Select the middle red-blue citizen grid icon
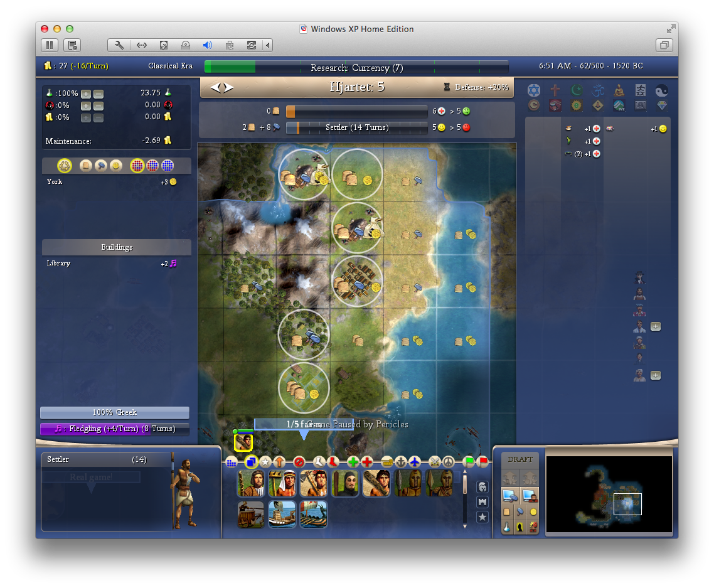The width and height of the screenshot is (714, 588). 152,166
